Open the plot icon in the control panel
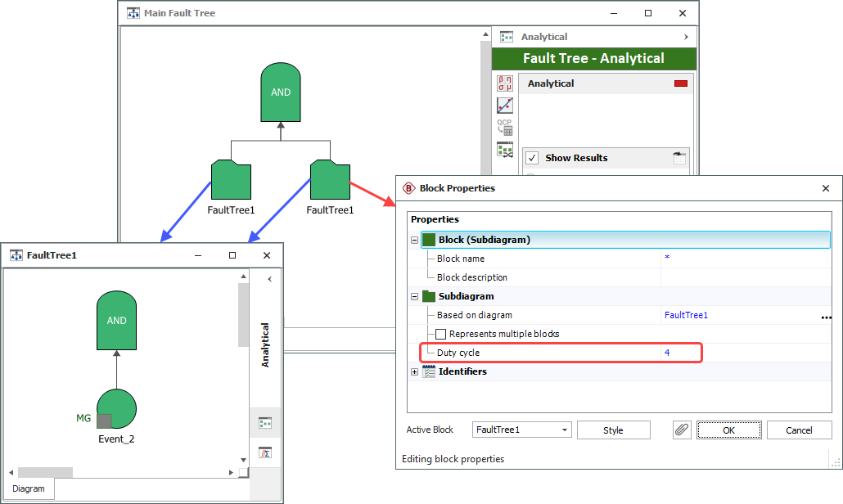 point(505,106)
